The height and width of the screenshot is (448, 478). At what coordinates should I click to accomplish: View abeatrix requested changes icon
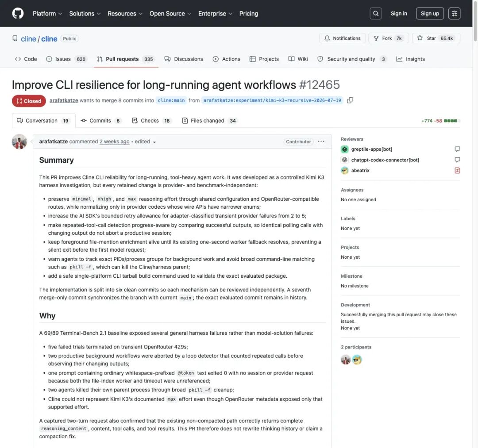point(457,170)
